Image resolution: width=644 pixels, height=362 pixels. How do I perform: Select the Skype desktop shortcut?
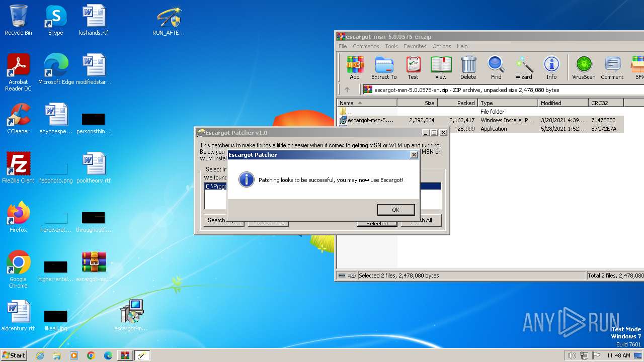55,21
